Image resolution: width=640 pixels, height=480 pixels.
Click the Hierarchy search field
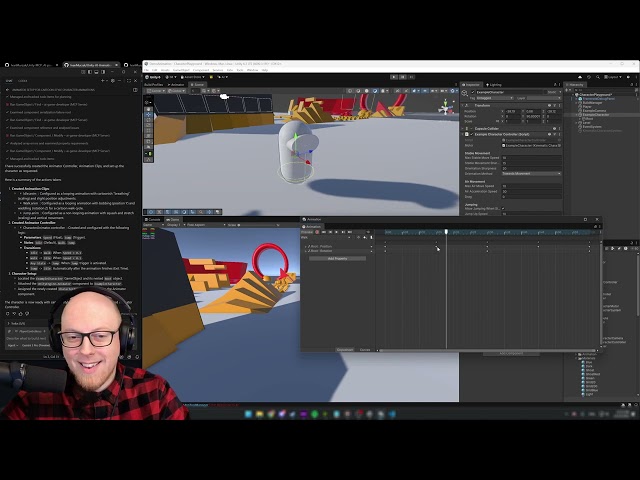[x=603, y=90]
